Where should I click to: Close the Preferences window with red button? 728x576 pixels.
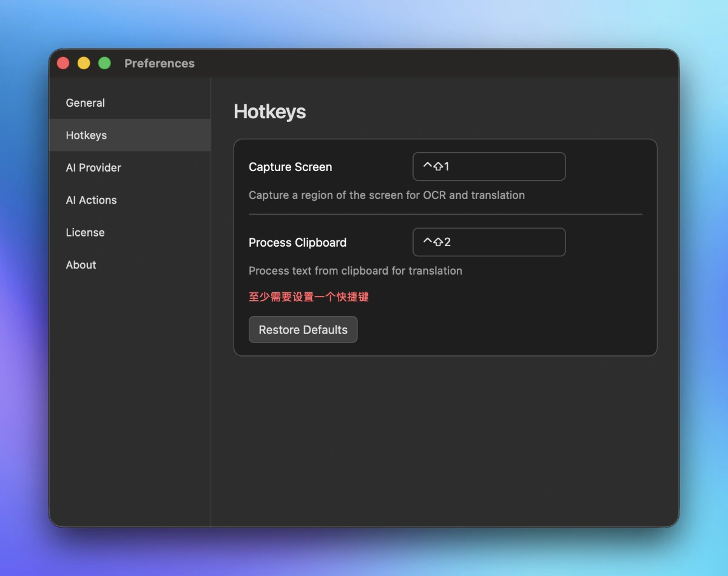point(63,63)
